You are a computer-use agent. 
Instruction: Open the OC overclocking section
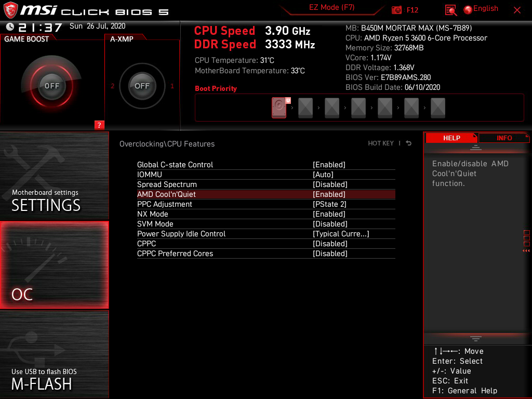[x=54, y=265]
